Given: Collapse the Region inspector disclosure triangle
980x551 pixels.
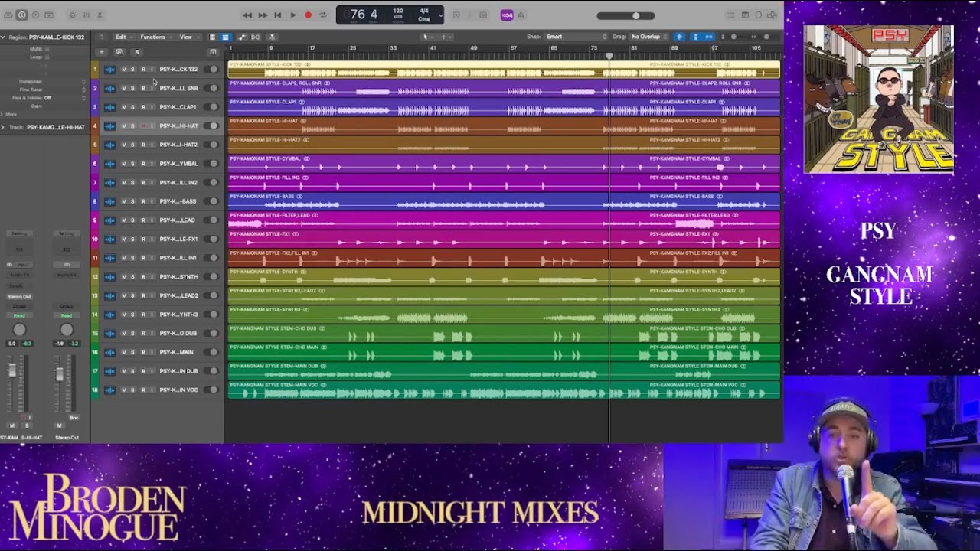Looking at the screenshot, I should click(3, 37).
